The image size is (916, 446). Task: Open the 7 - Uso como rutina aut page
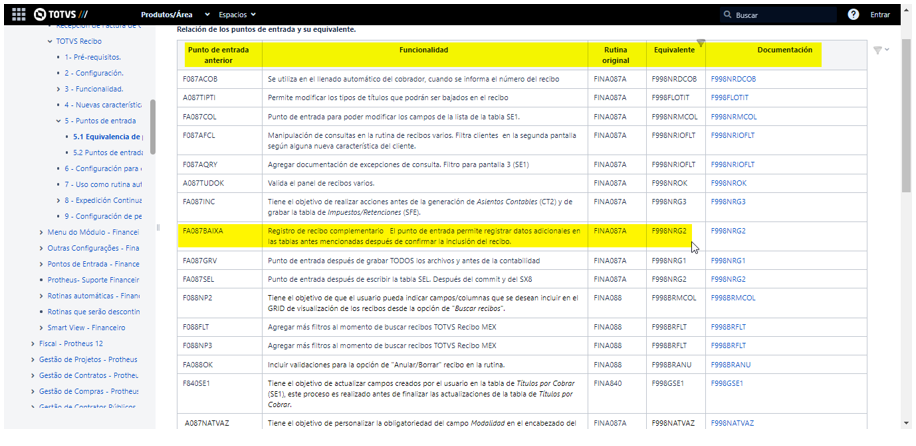103,184
